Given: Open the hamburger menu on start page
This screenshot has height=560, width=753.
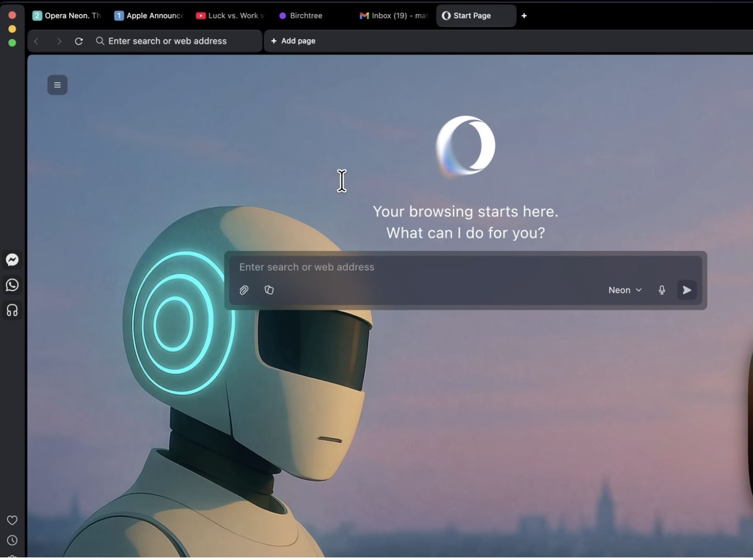Looking at the screenshot, I should coord(58,85).
